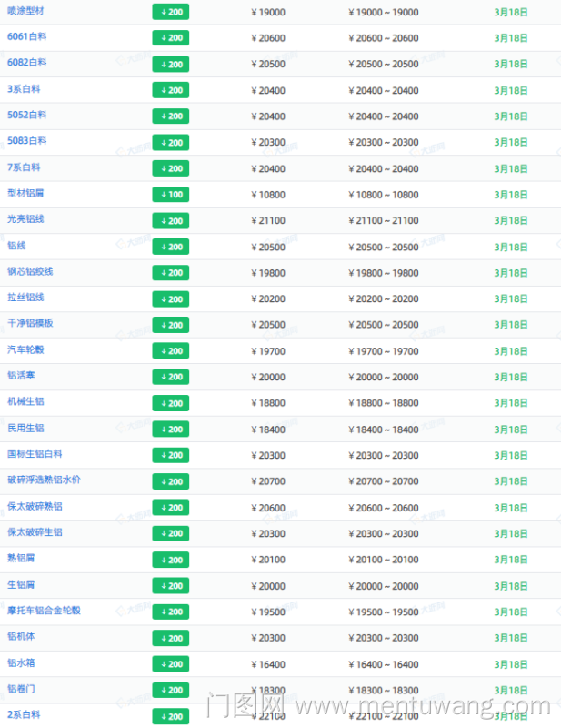Click the green ↓100 badge for 型材铝屑

170,195
